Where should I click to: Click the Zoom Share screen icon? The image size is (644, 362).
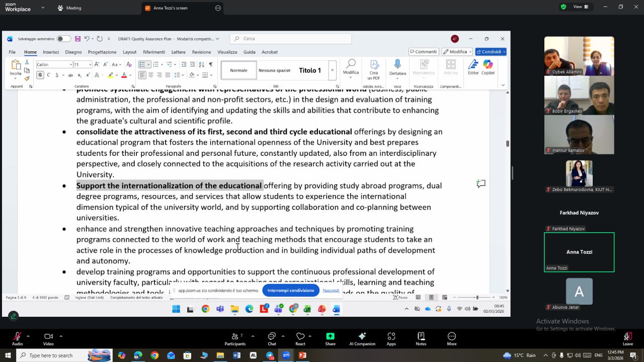(330, 336)
